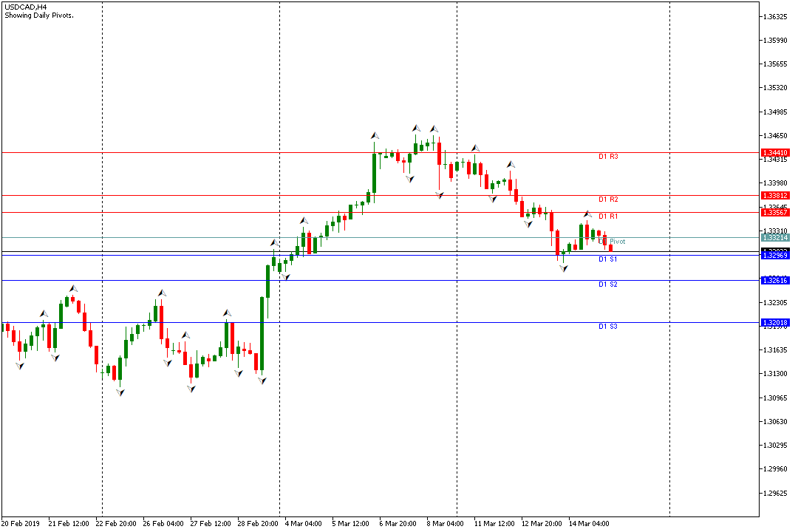Screen dimensions: 798x532
Task: Click the red 1.34410 price tag
Action: (775, 153)
